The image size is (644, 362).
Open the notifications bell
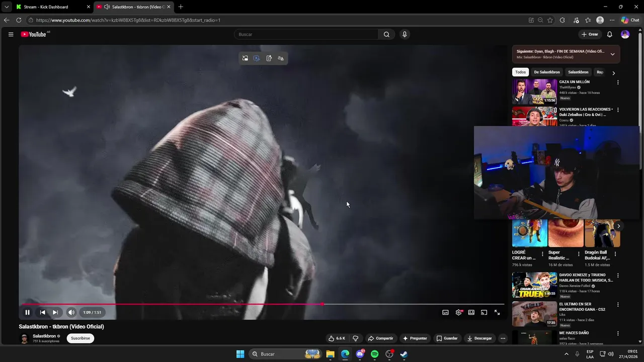point(609,34)
